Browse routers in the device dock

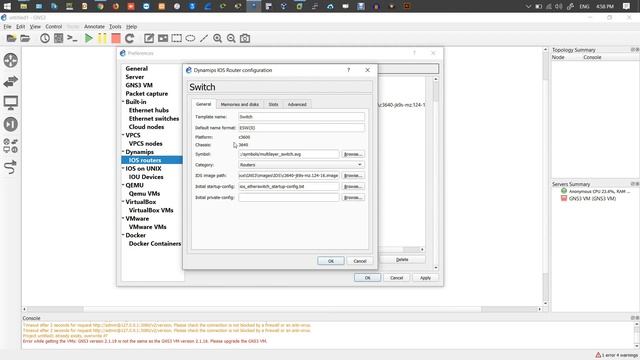coord(11,60)
